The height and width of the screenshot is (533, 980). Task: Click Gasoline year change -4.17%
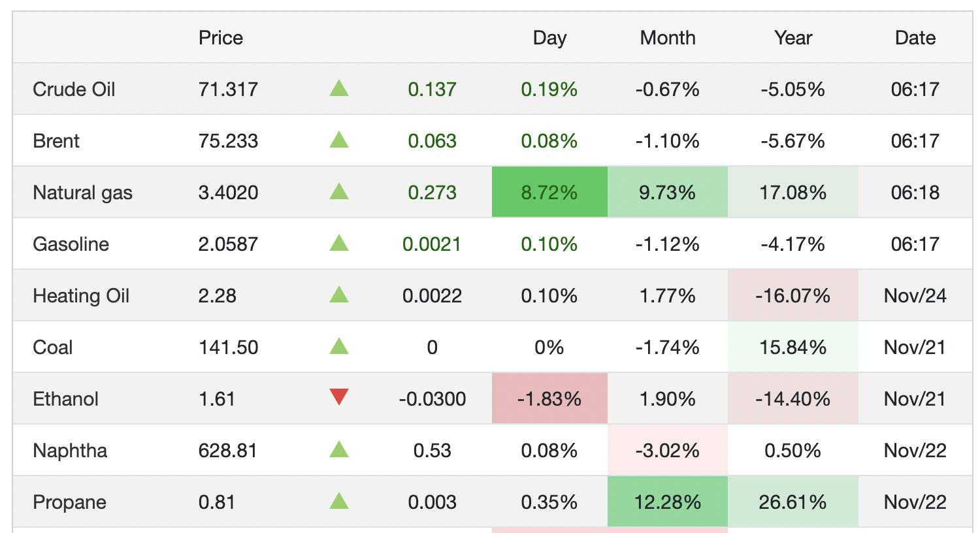coord(793,244)
